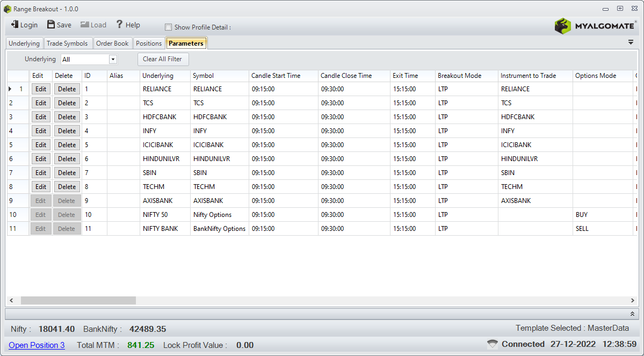644x356 pixels.
Task: Click the Alias column header
Action: (x=123, y=76)
